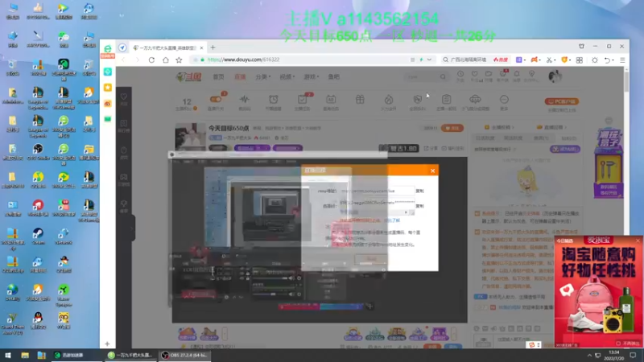Viewport: 644px width, 362px height.
Task: Open the Douyu follow heart icon in header
Action: 474,74
